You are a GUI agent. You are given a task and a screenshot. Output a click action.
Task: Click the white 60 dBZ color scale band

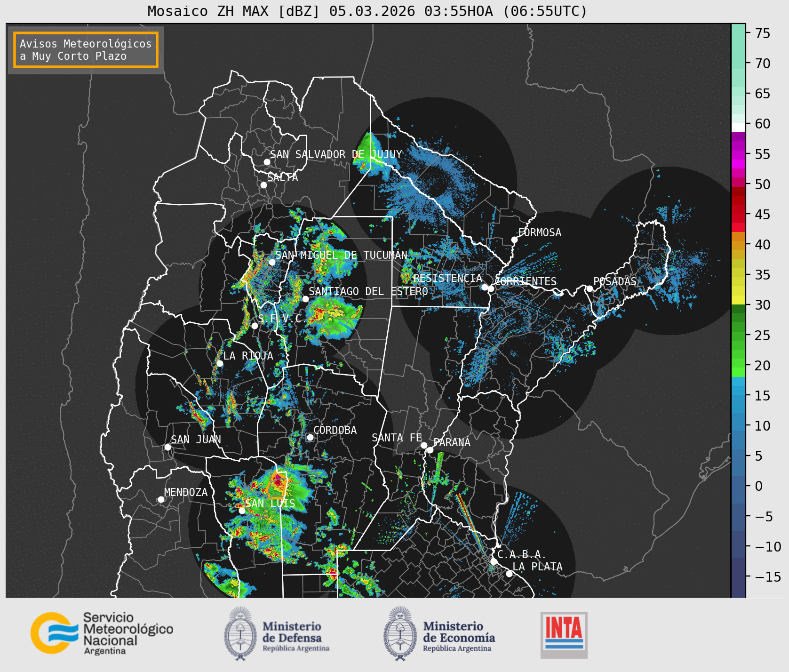[x=738, y=127]
